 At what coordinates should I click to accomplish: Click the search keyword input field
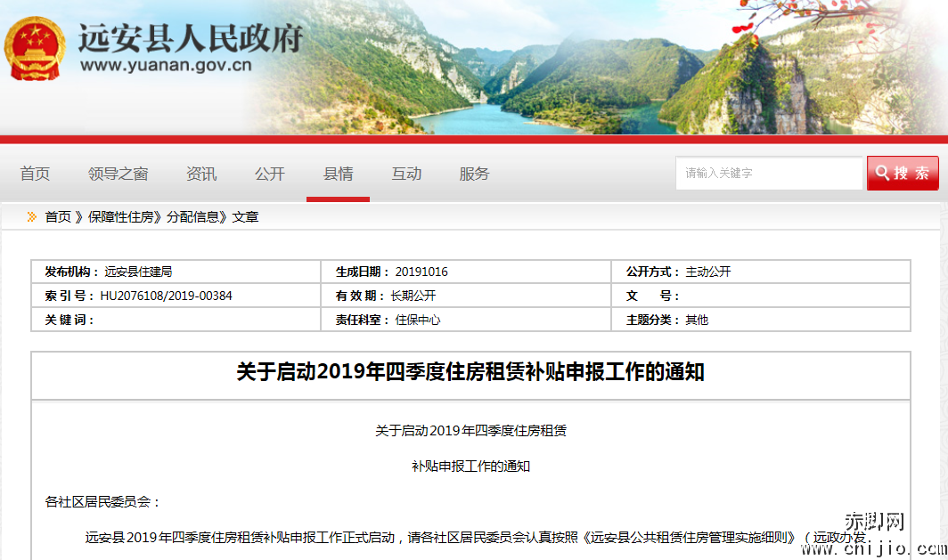point(769,173)
